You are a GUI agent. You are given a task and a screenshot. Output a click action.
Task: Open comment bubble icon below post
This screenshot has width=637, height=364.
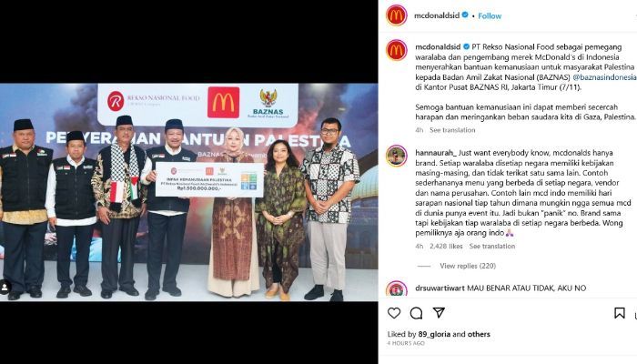click(x=416, y=313)
